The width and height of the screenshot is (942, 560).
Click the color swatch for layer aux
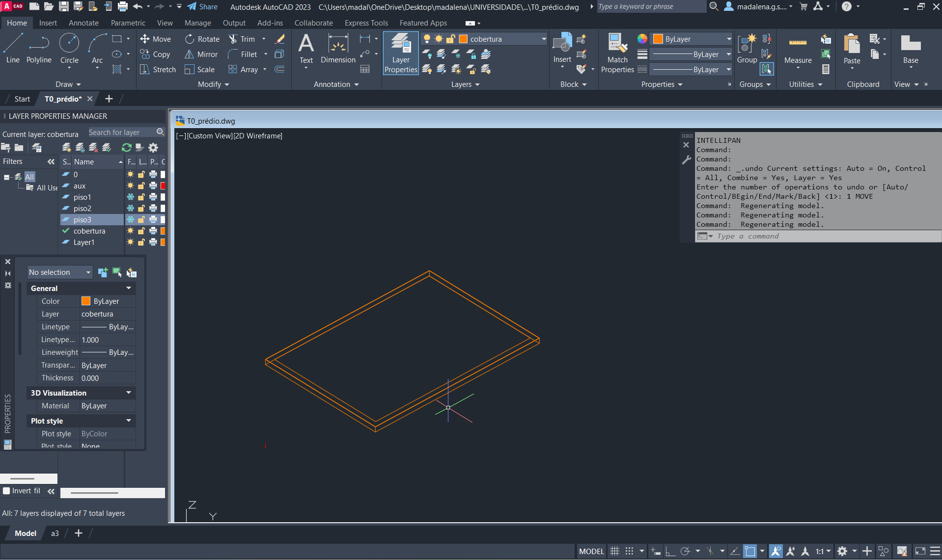point(163,186)
